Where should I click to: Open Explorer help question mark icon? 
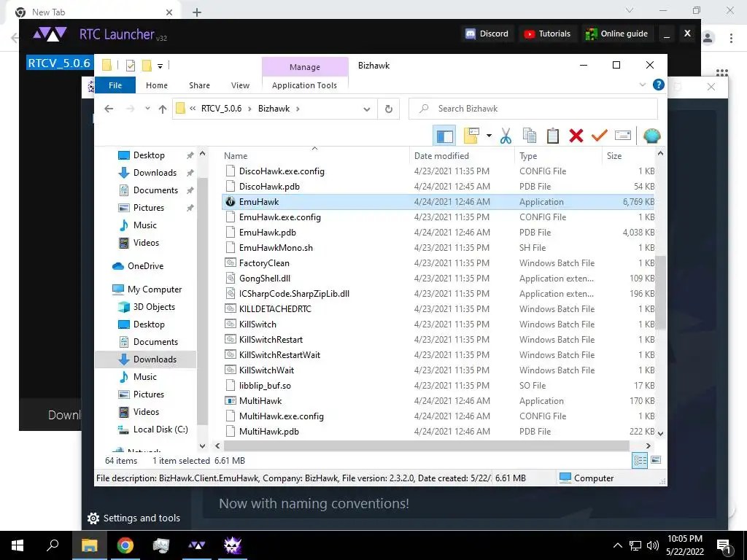click(x=659, y=85)
